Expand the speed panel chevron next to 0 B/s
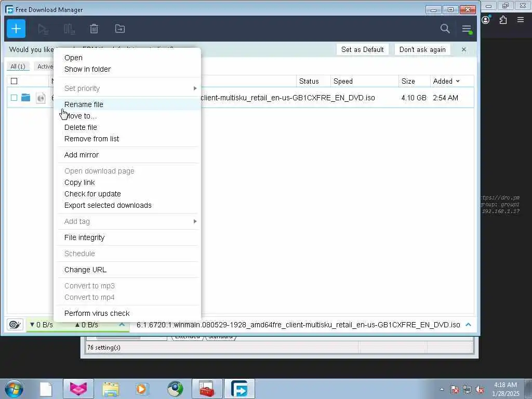The image size is (532, 399). (x=122, y=325)
